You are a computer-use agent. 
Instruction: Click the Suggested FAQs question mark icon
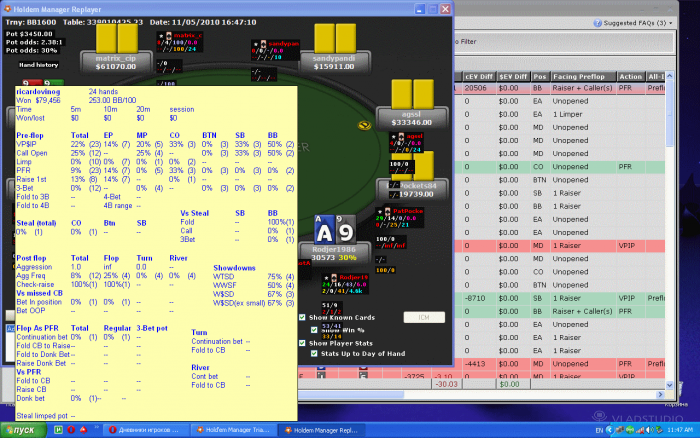(x=597, y=23)
